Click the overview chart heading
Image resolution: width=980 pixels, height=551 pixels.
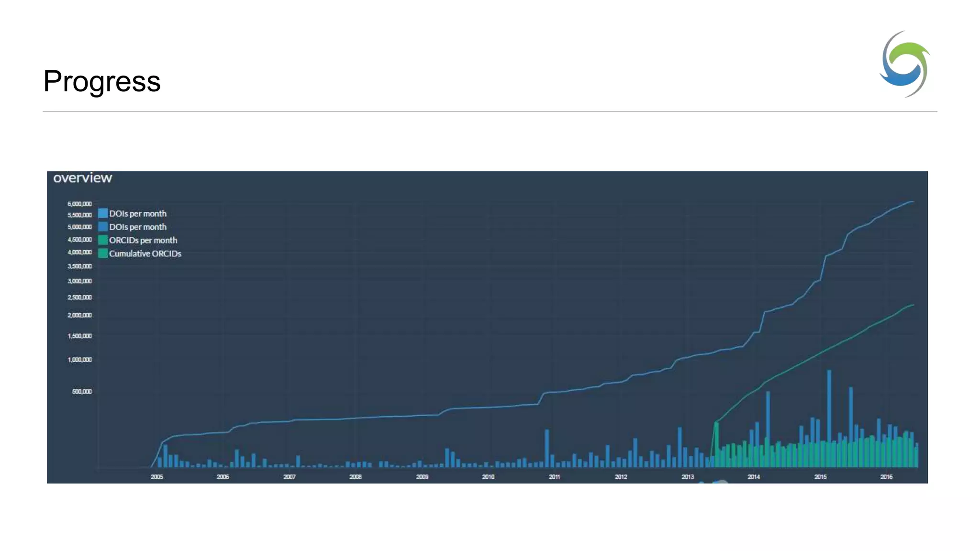click(x=82, y=178)
